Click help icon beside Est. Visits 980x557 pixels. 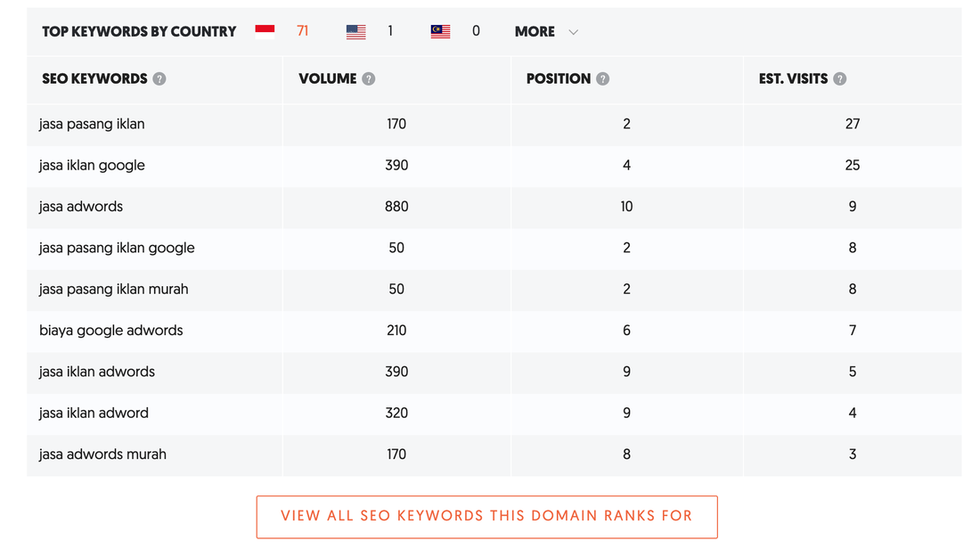point(840,78)
